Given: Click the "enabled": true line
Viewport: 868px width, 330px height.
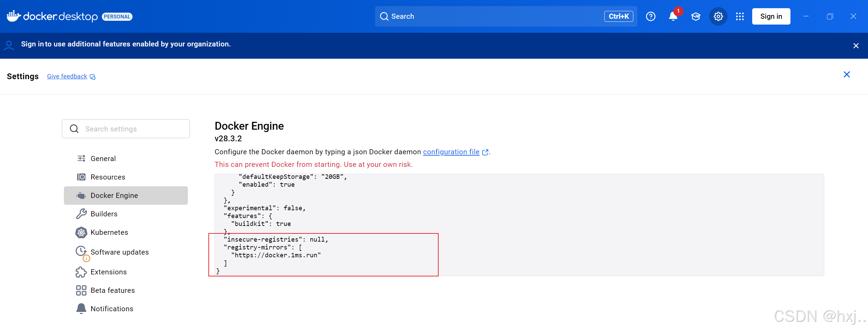Looking at the screenshot, I should 266,185.
